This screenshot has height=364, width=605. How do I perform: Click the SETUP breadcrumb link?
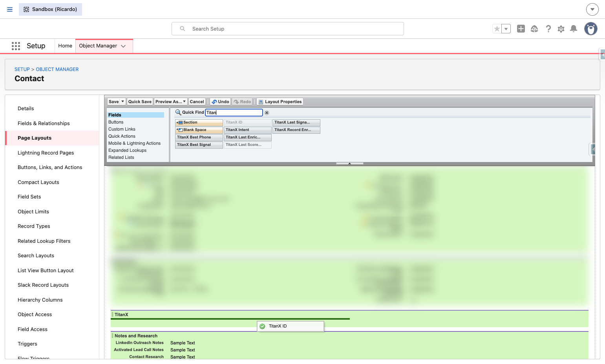[x=22, y=69]
